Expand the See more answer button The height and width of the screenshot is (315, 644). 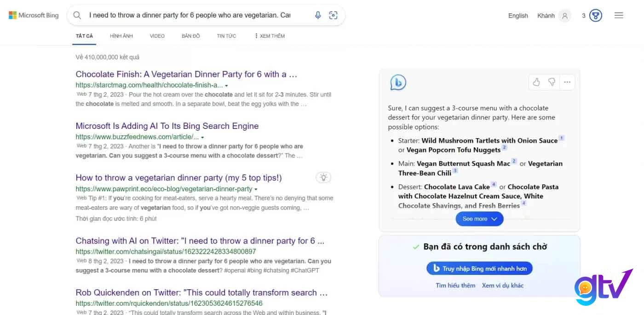(479, 219)
